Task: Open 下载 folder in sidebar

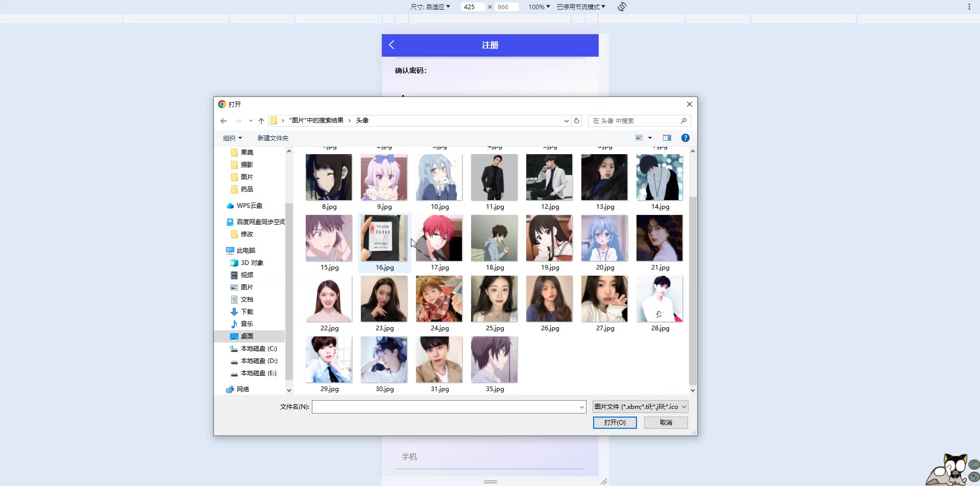Action: 242,312
